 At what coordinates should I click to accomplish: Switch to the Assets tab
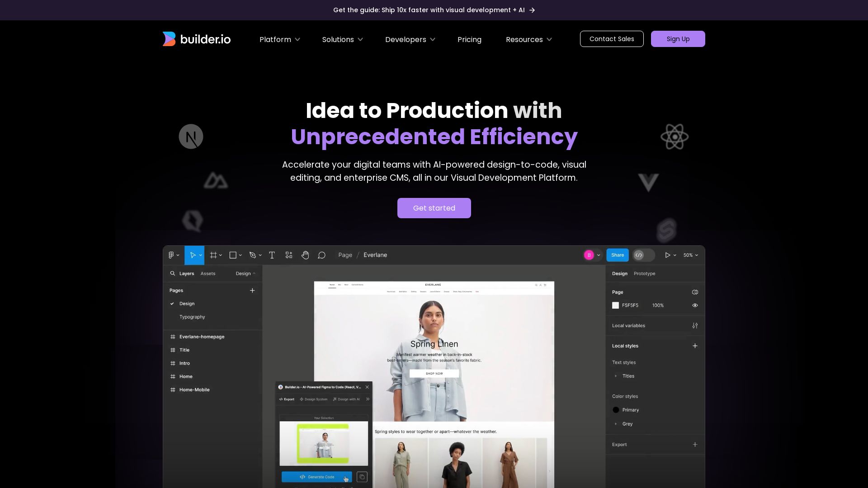tap(208, 274)
